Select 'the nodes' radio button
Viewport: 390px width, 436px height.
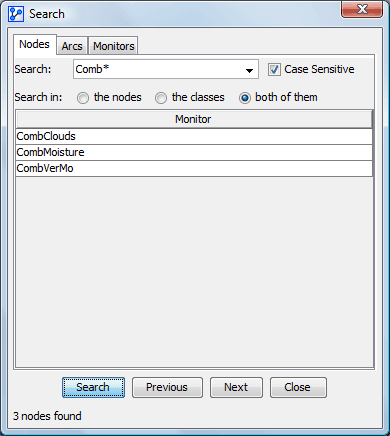click(83, 98)
